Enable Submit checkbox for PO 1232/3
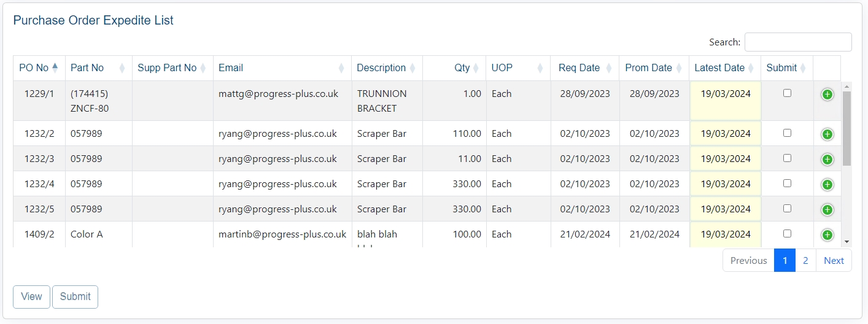Image resolution: width=868 pixels, height=324 pixels. coord(787,158)
